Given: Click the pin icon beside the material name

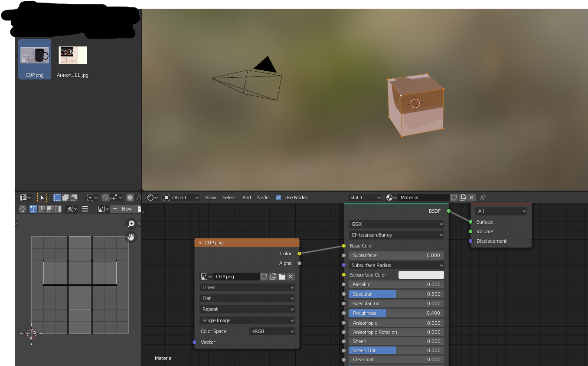Looking at the screenshot, I should pyautogui.click(x=483, y=198).
